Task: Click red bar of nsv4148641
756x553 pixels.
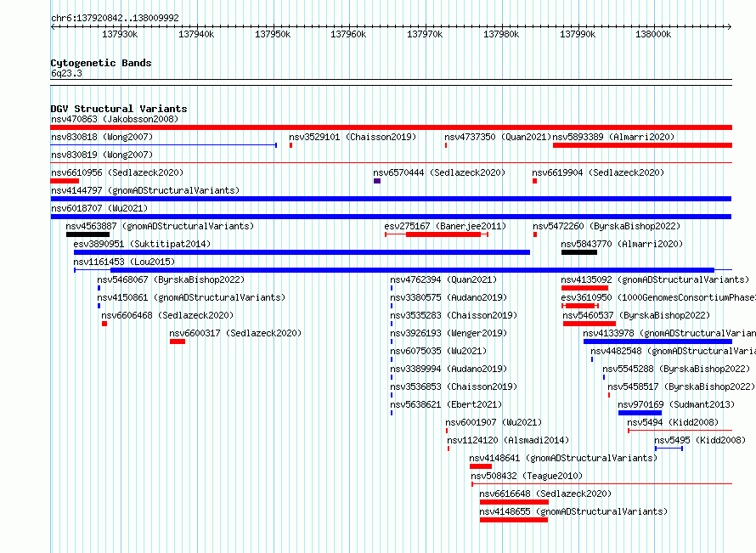Action: tap(481, 466)
